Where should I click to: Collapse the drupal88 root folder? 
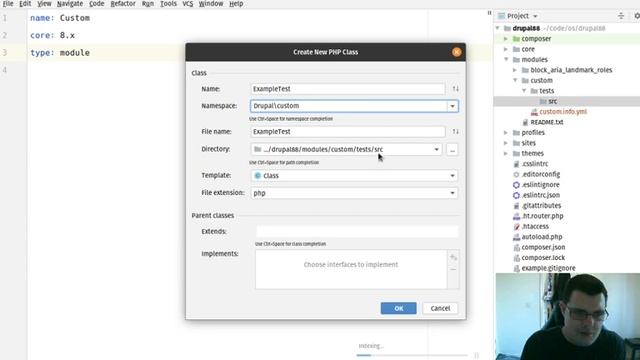click(498, 28)
